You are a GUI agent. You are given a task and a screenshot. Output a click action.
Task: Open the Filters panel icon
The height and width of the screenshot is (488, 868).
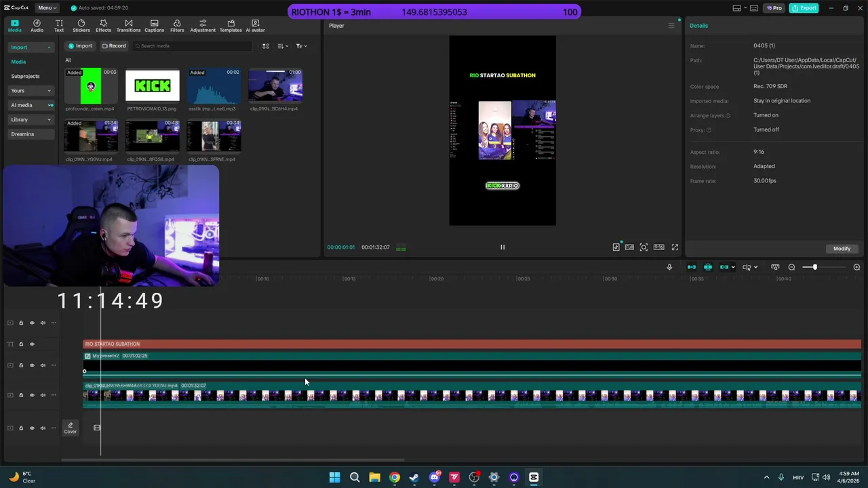pyautogui.click(x=177, y=26)
